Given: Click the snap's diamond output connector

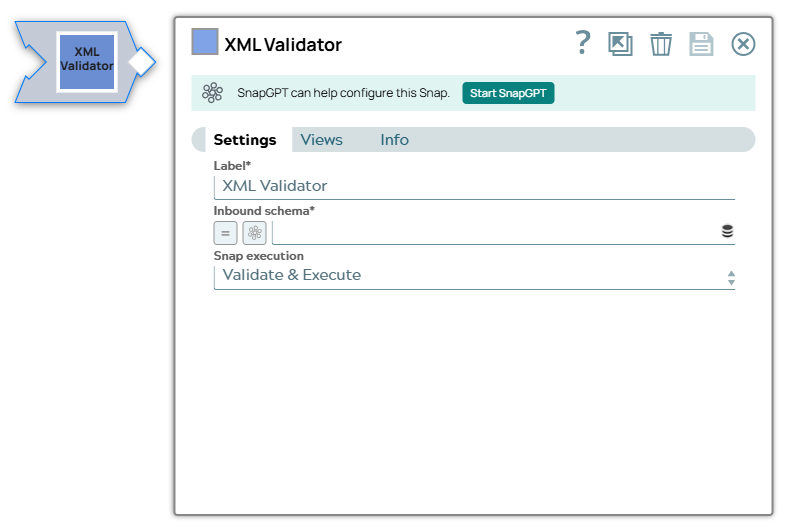Looking at the screenshot, I should (x=142, y=62).
